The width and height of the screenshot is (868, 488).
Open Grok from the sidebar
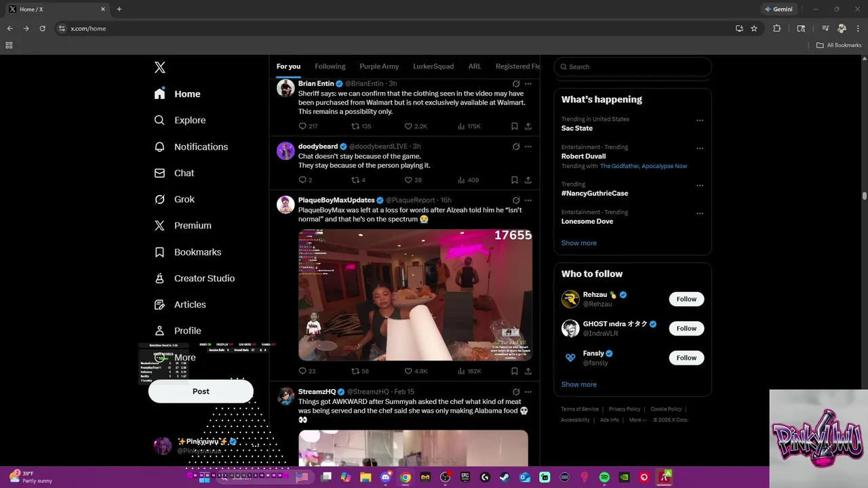tap(174, 199)
